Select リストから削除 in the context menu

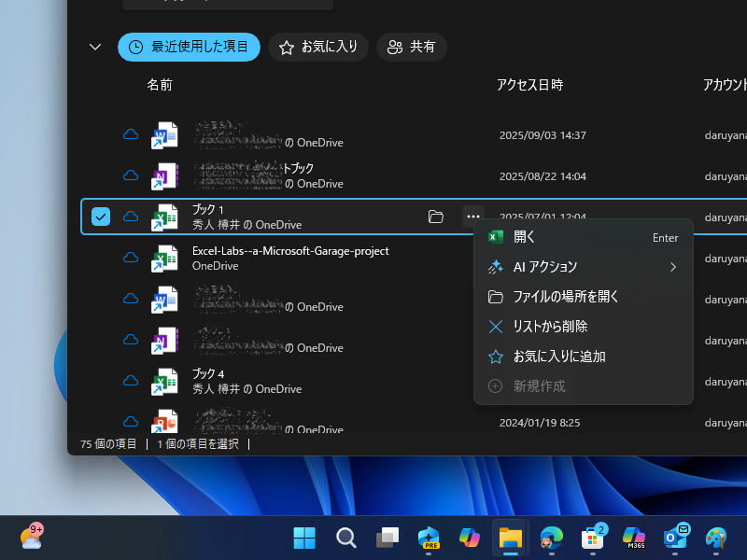[x=584, y=326]
